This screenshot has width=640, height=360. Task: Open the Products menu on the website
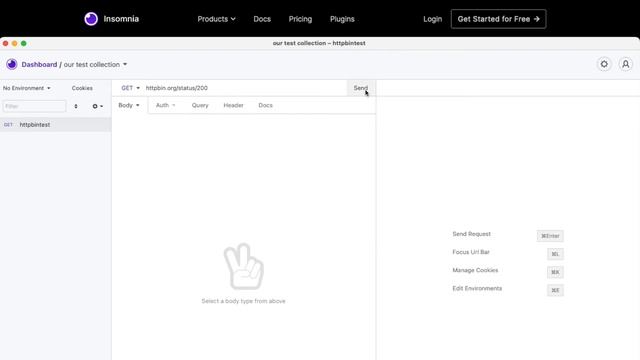(x=216, y=19)
